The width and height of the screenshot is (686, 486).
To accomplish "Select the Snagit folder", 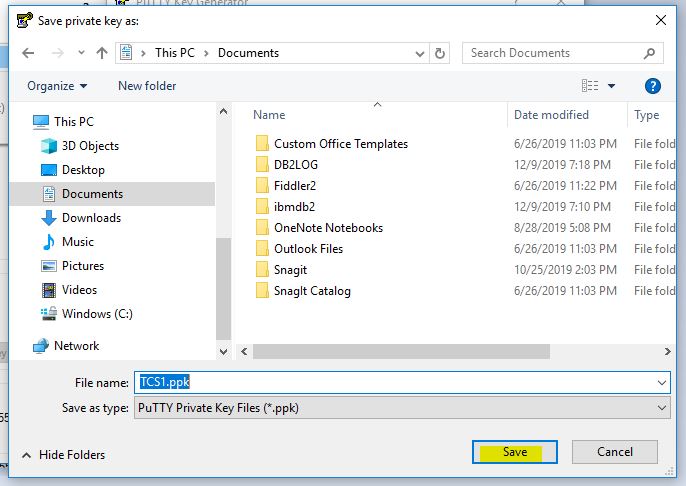I will pyautogui.click(x=290, y=270).
